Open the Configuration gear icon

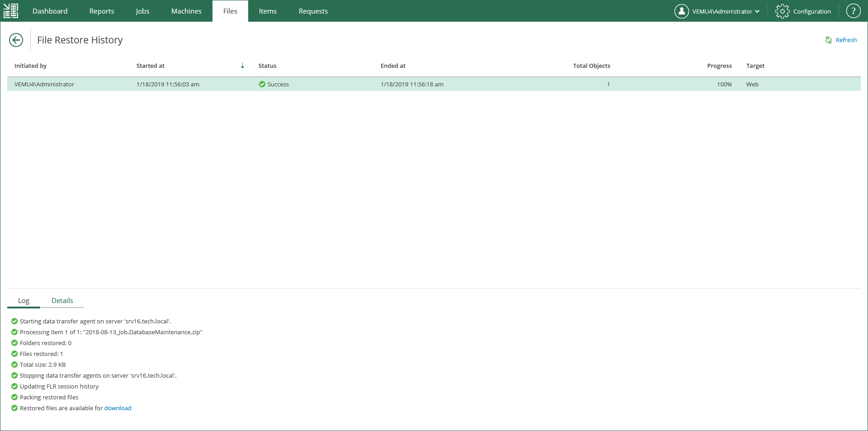pyautogui.click(x=782, y=11)
